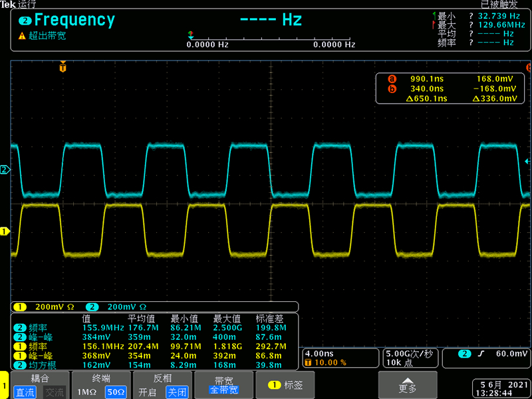Screen dimensions: 532x399
Task: Click the channel 1 200mV scale badge
Action: click(x=20, y=307)
